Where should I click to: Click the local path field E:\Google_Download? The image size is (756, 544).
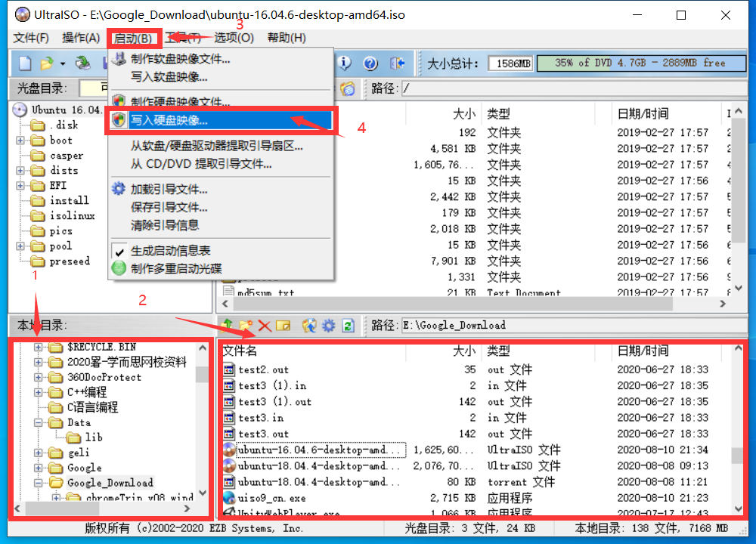coord(574,326)
